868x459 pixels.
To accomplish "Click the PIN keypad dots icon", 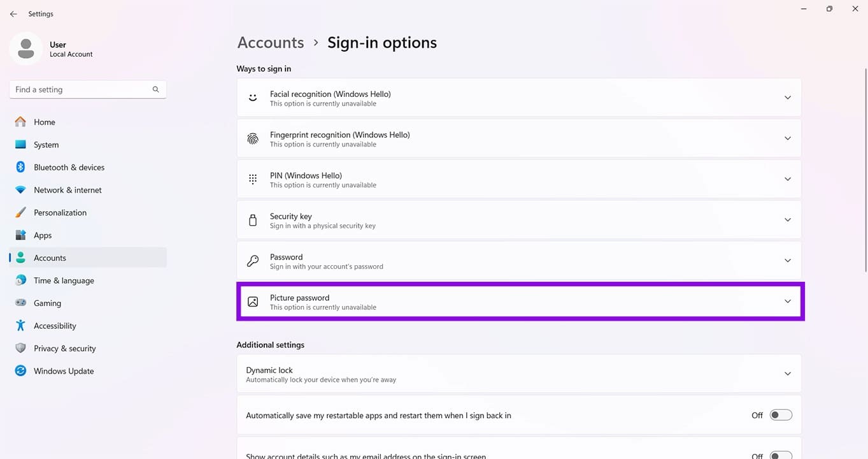I will pos(253,180).
